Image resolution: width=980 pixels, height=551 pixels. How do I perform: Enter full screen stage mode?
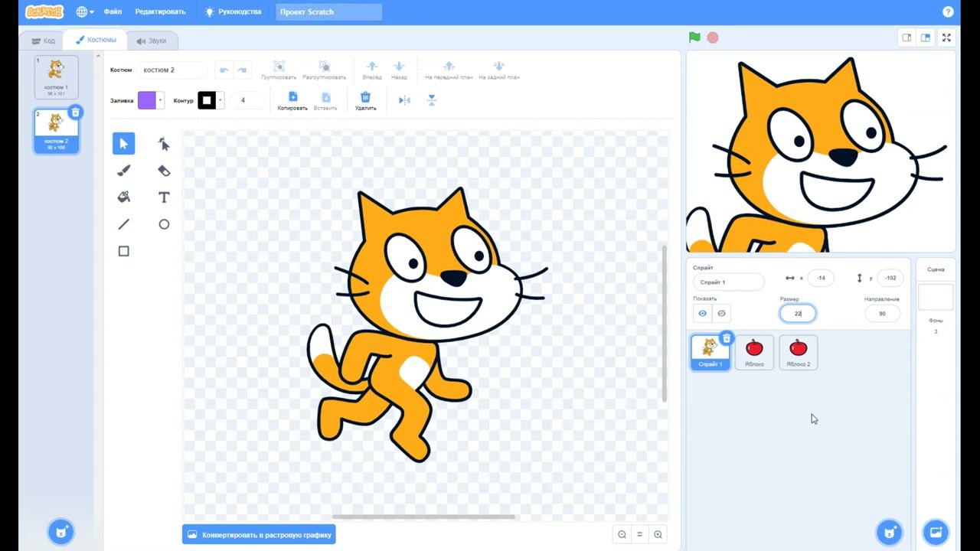click(946, 37)
